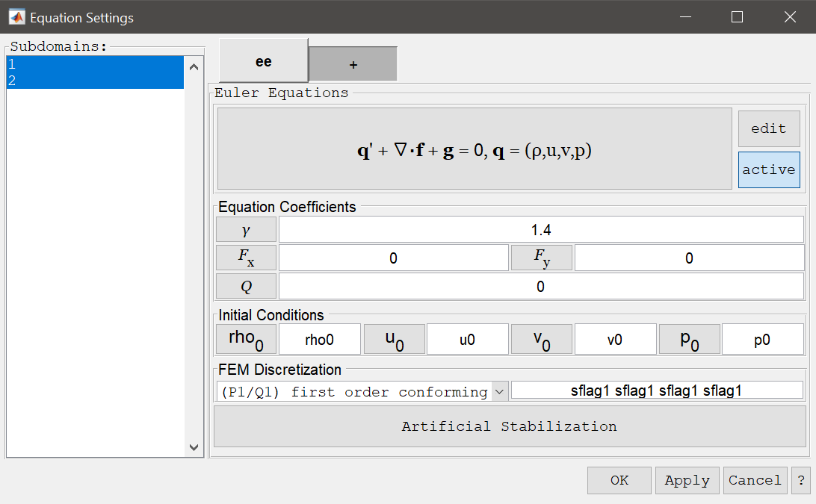Edit the Q source value field

point(541,286)
